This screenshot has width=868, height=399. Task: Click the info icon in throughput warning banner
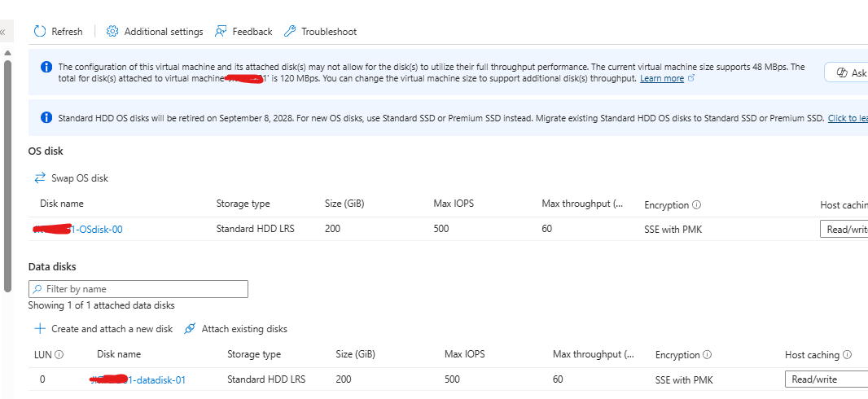[46, 67]
